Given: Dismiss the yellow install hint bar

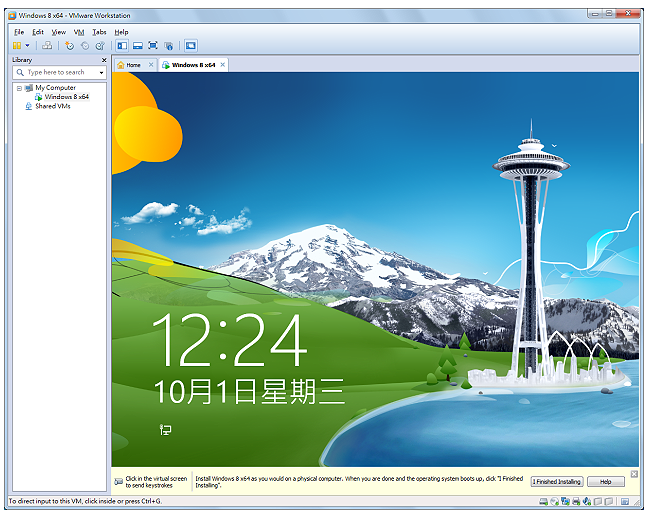Looking at the screenshot, I should (x=634, y=474).
